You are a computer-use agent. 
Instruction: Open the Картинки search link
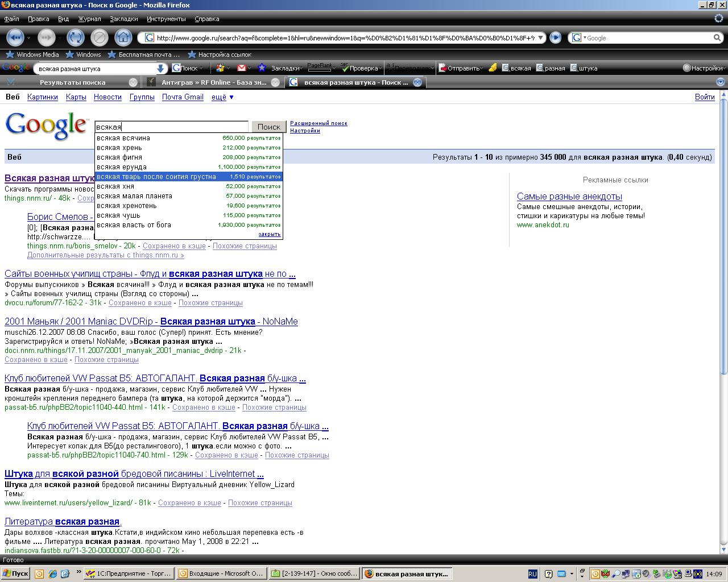43,97
